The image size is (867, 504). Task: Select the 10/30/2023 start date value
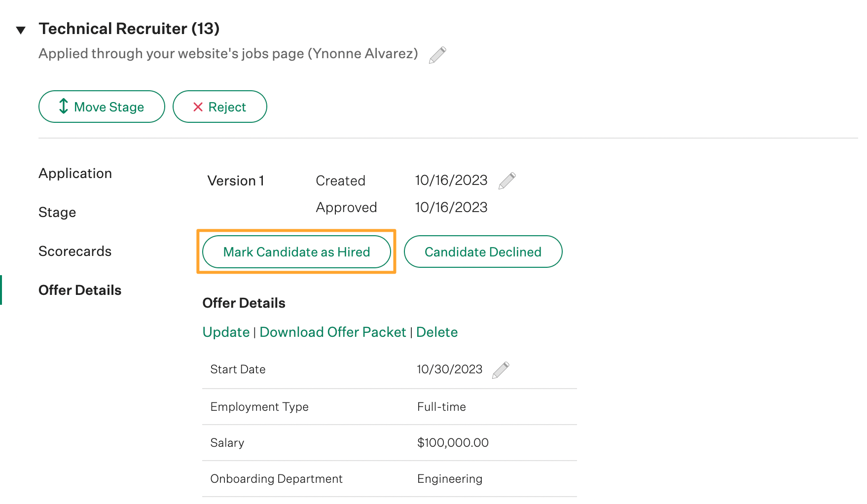click(449, 369)
